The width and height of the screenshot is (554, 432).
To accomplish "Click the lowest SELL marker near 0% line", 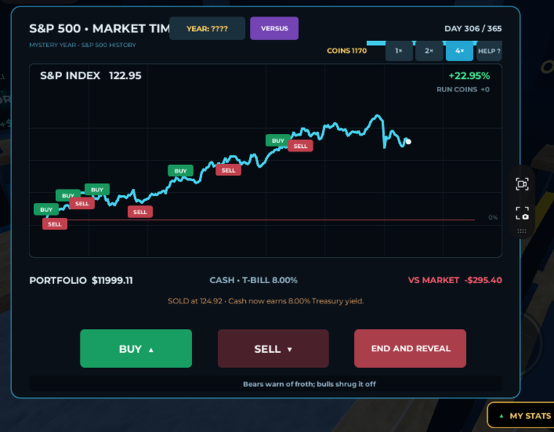I will pos(55,224).
